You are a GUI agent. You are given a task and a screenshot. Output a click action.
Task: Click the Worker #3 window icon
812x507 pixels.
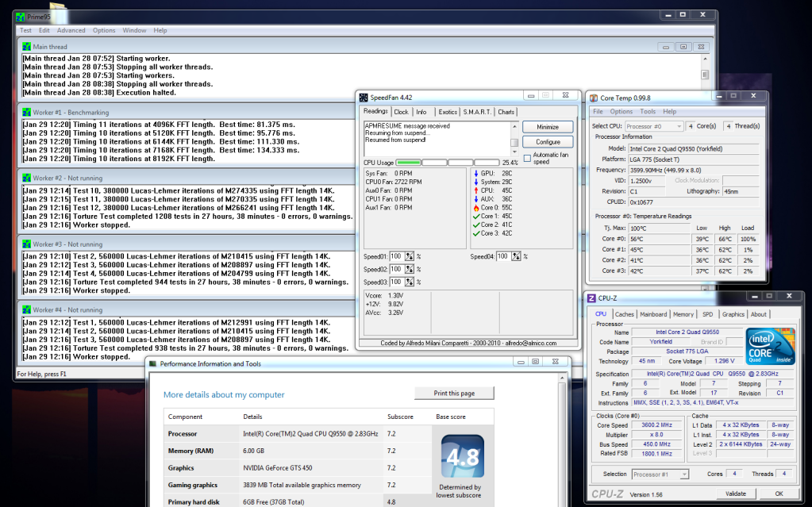26,244
